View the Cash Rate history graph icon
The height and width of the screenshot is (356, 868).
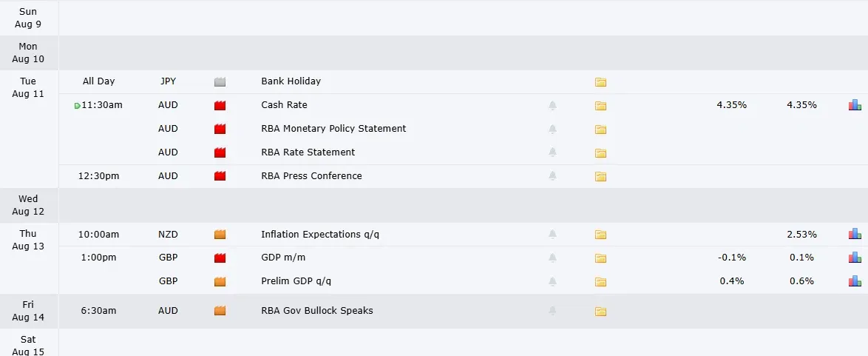(855, 105)
